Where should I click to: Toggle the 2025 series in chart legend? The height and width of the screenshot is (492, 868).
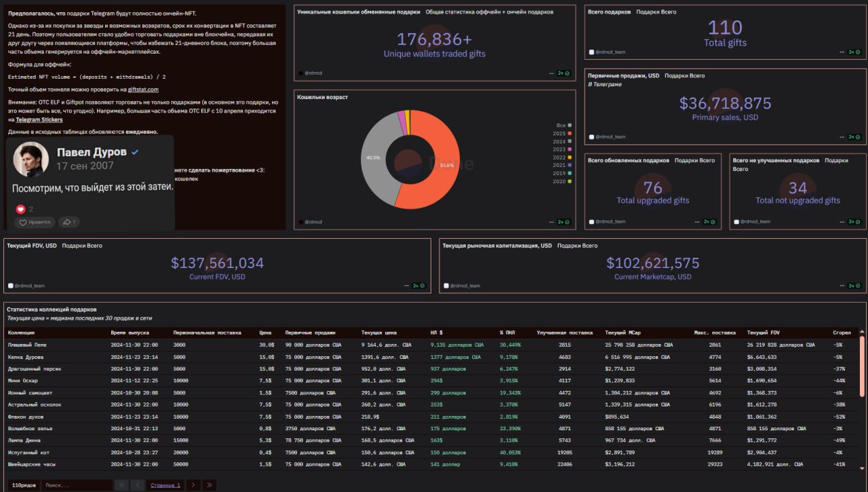pyautogui.click(x=562, y=134)
